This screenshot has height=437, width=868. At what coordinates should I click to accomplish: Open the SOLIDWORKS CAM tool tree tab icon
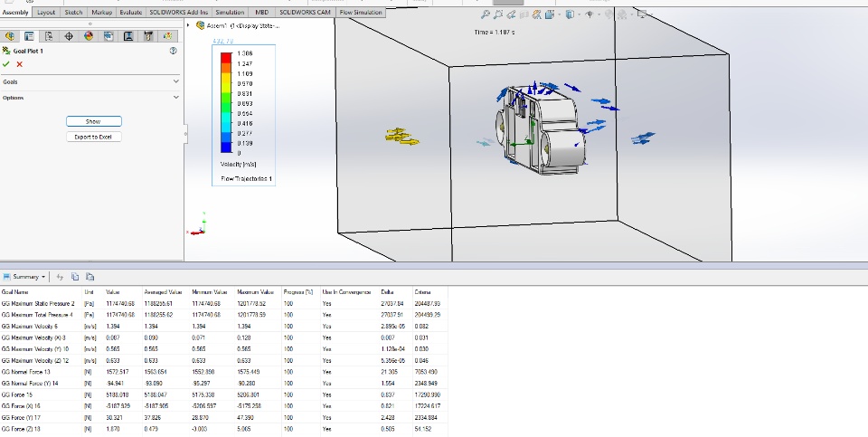(148, 36)
